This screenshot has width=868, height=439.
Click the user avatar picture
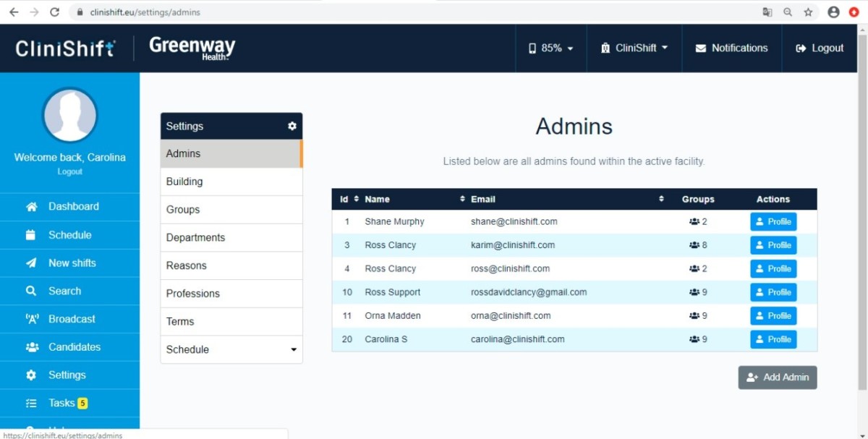(x=70, y=115)
